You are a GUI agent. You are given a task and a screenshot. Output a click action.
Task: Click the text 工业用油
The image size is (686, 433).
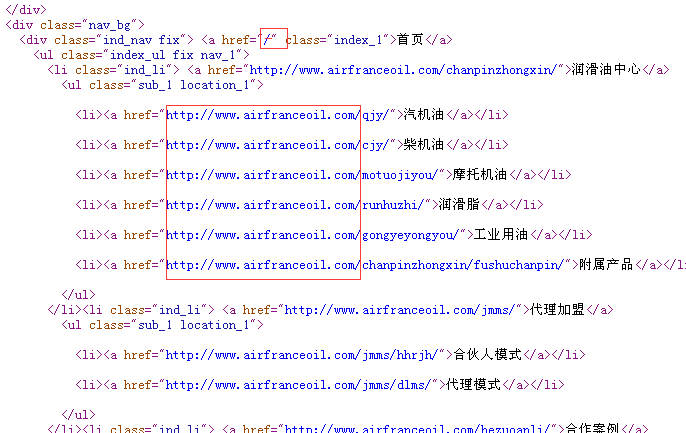[x=501, y=234]
